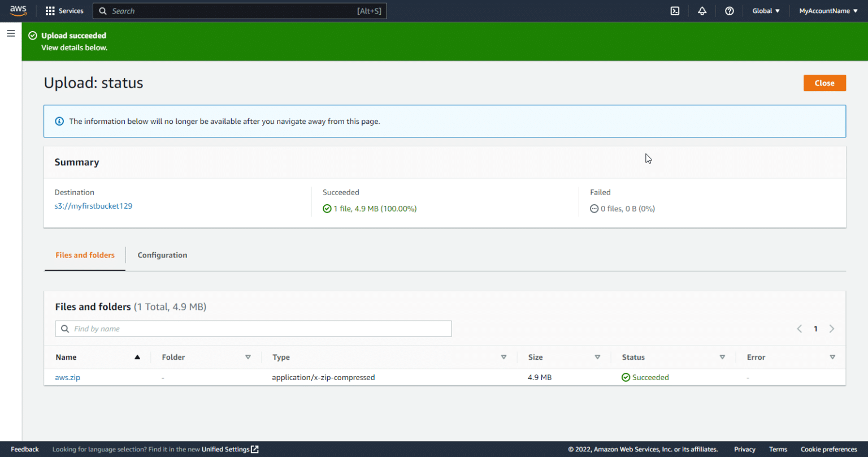Open the aws.zip file link

pos(67,377)
